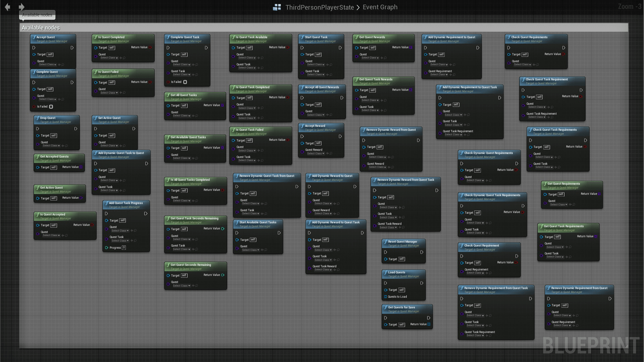Click Drop Quest node input exec pin
The height and width of the screenshot is (362, 644).
tap(38, 128)
